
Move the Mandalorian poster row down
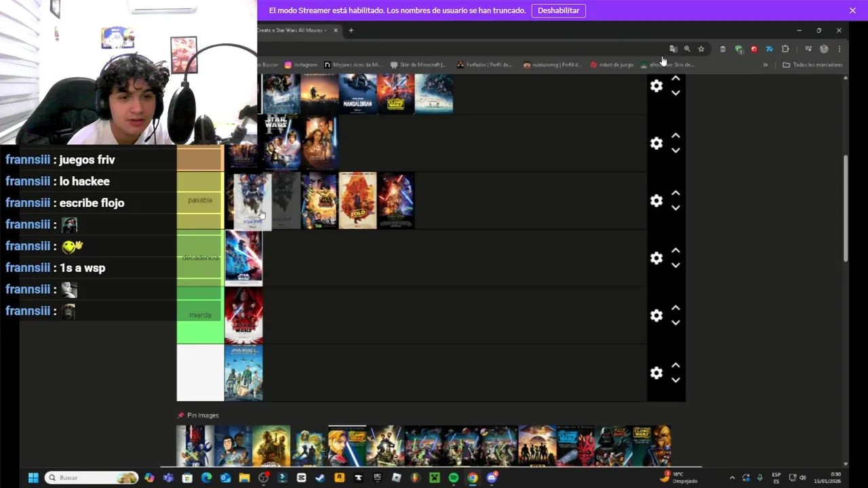click(675, 94)
